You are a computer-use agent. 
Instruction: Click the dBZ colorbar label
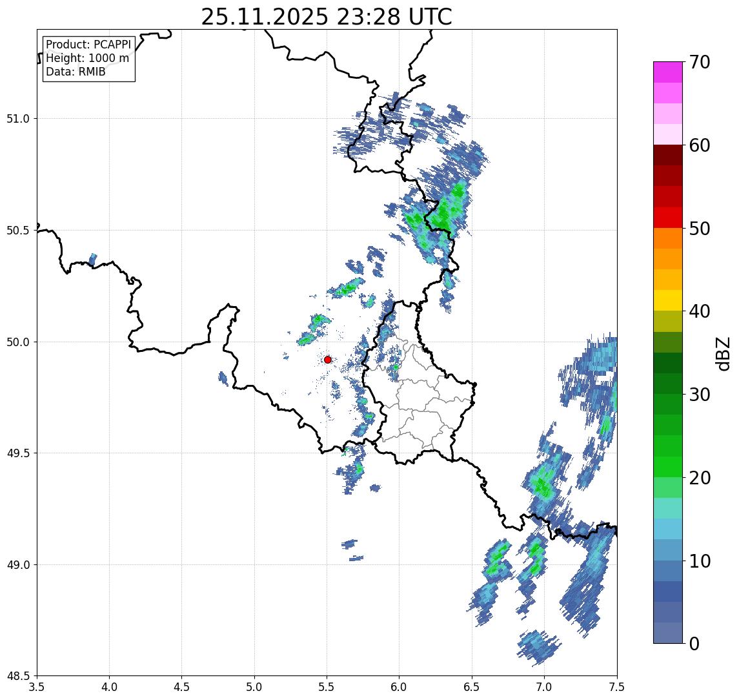pos(722,353)
